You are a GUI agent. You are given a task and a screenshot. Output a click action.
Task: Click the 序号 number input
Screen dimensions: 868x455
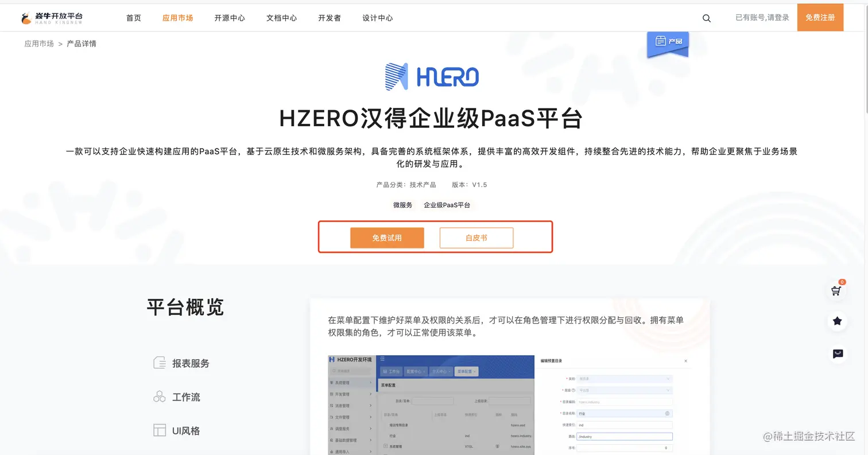coord(625,448)
